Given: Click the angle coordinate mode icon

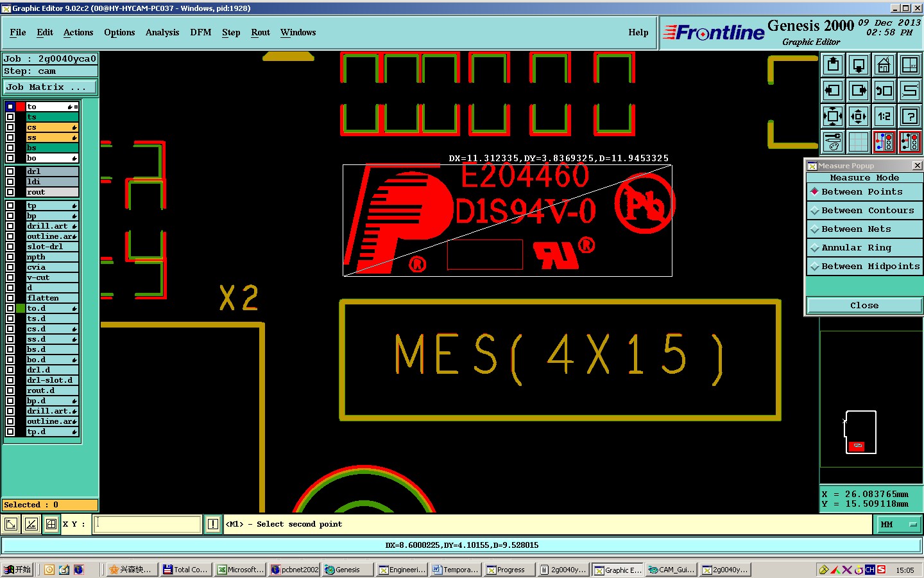Looking at the screenshot, I should tap(31, 524).
